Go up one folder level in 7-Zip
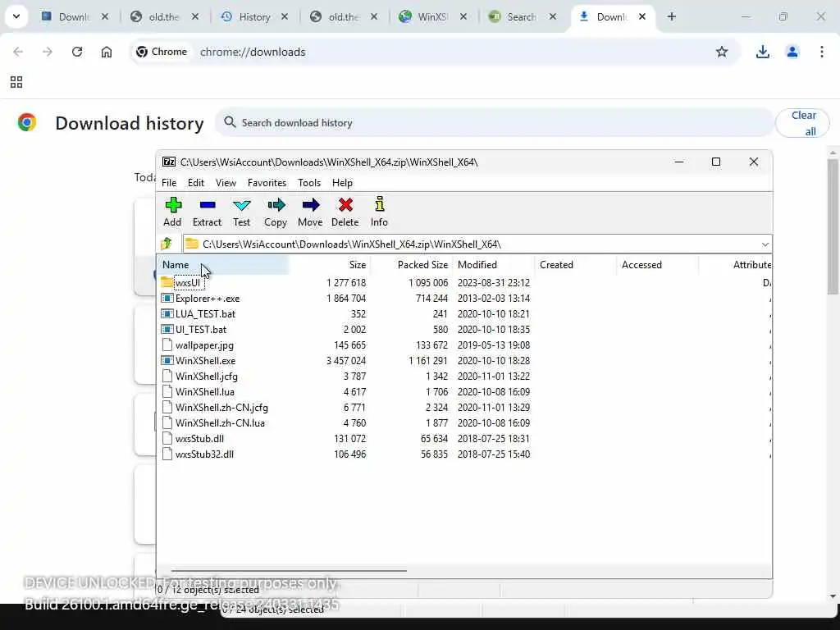This screenshot has height=630, width=840. (167, 244)
